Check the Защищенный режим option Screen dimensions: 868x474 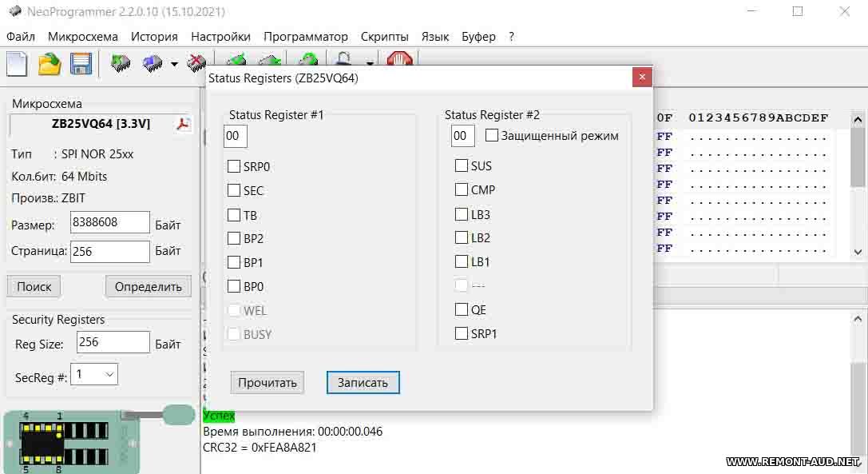pyautogui.click(x=492, y=135)
